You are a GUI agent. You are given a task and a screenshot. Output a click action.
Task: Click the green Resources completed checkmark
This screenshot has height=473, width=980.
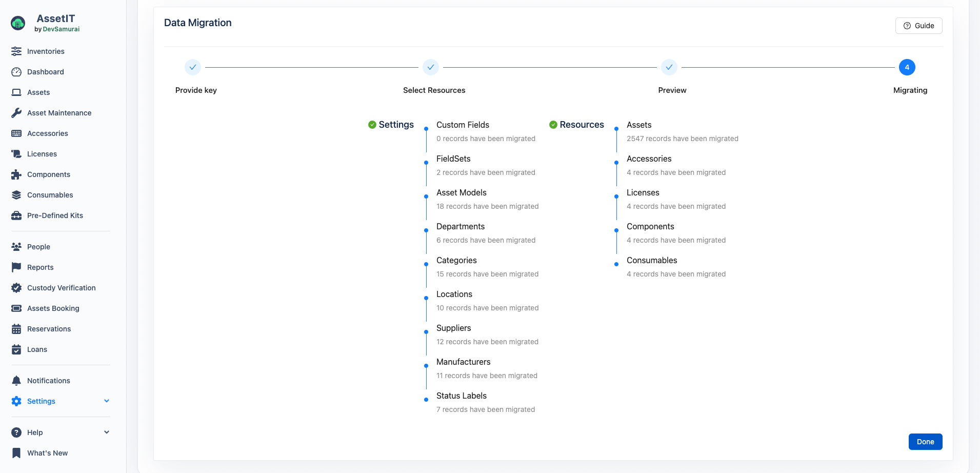(x=553, y=125)
